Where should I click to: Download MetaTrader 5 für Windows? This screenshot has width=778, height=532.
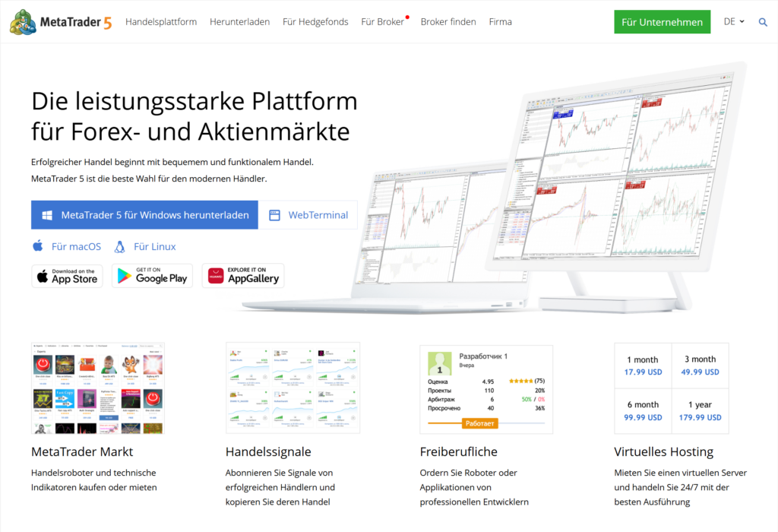pos(144,215)
